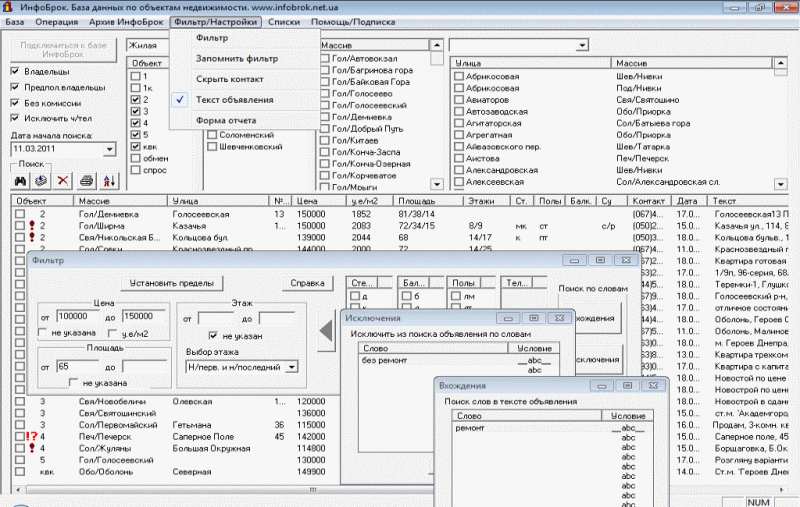
Task: Check the спрос object type checkbox
Action: pyautogui.click(x=135, y=170)
